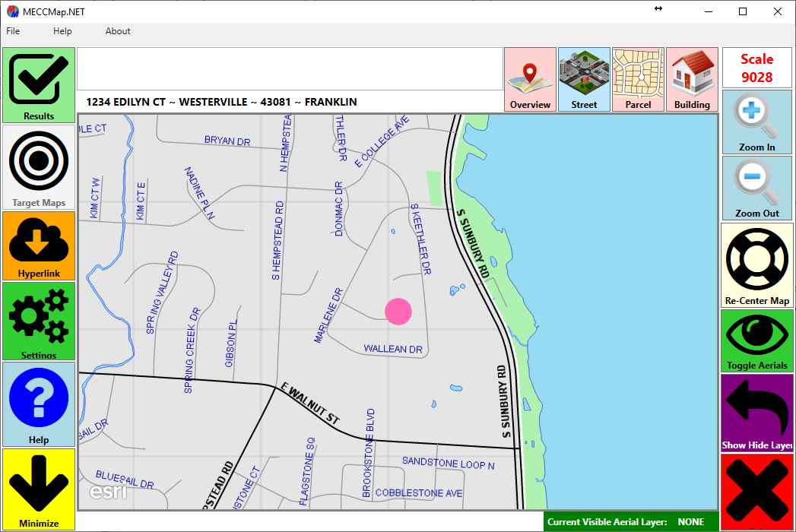Zoom in on the map
The image size is (796, 532).
pos(756,122)
